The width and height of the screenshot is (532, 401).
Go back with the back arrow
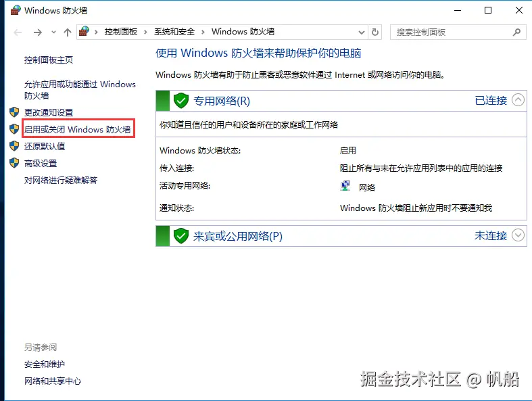[x=18, y=32]
